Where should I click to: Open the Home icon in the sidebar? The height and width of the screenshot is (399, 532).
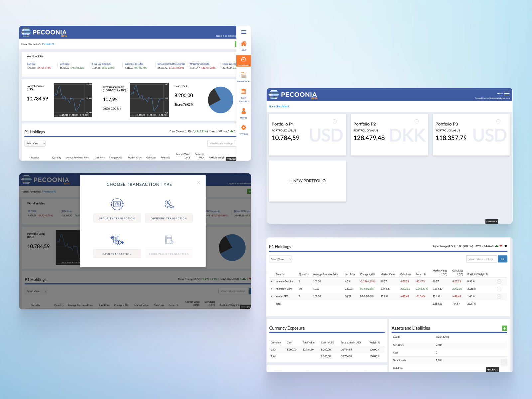click(x=244, y=44)
